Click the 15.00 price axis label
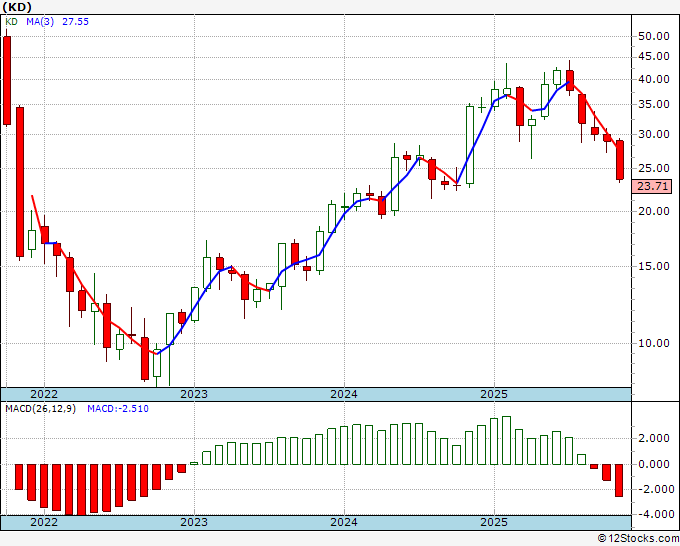The height and width of the screenshot is (546, 680). click(x=654, y=266)
